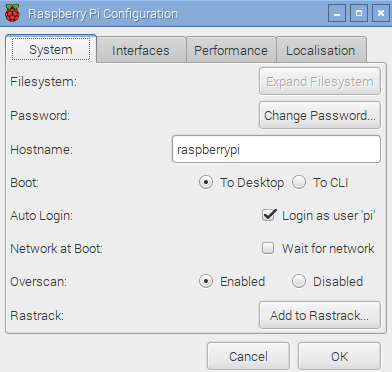This screenshot has height=372, width=392.
Task: Cancel the configuration changes
Action: tap(248, 356)
